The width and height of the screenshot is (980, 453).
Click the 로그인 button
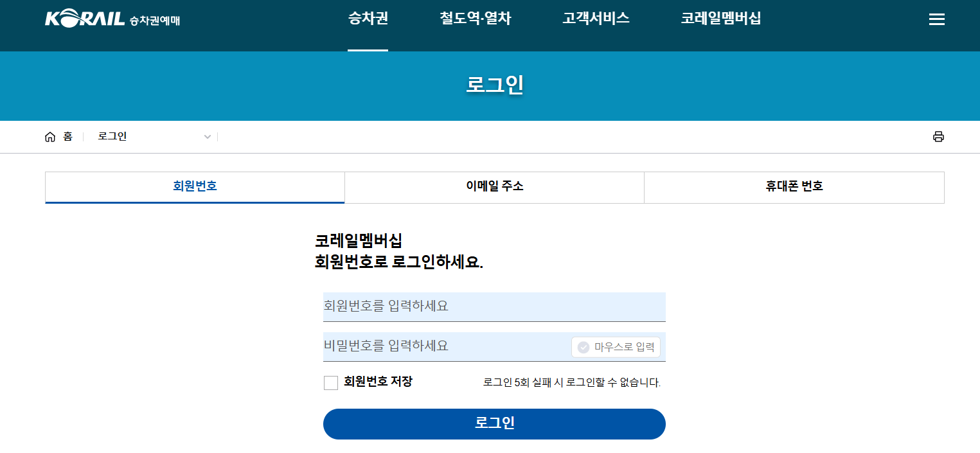point(494,424)
